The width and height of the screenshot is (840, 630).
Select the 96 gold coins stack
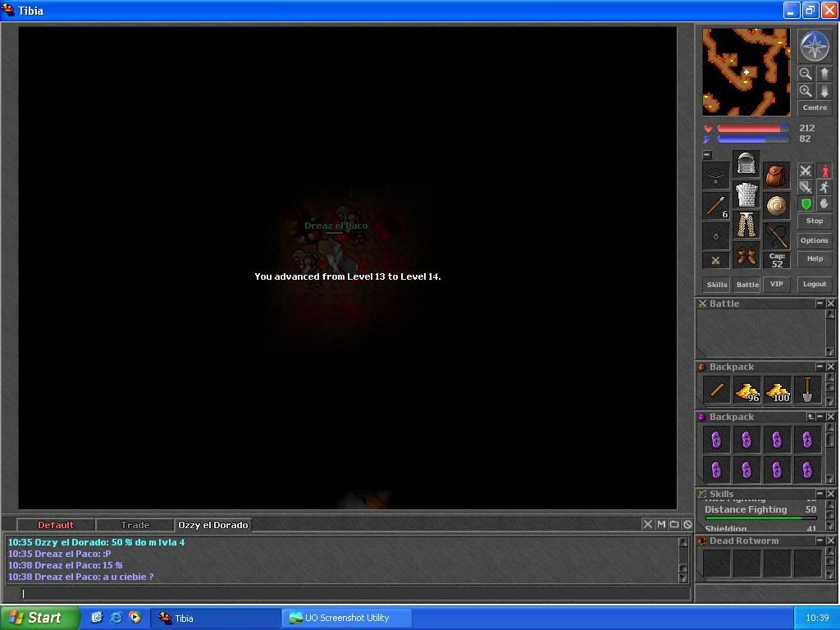[x=746, y=390]
